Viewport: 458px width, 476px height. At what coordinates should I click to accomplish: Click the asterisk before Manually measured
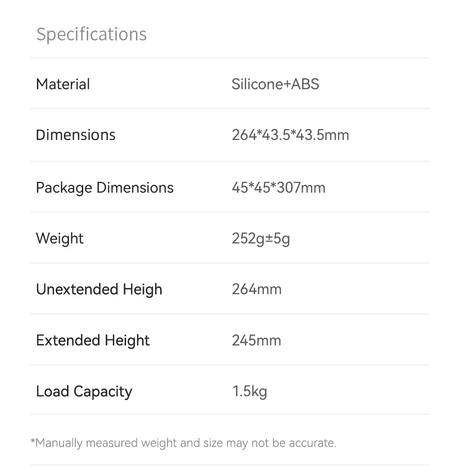(33, 441)
